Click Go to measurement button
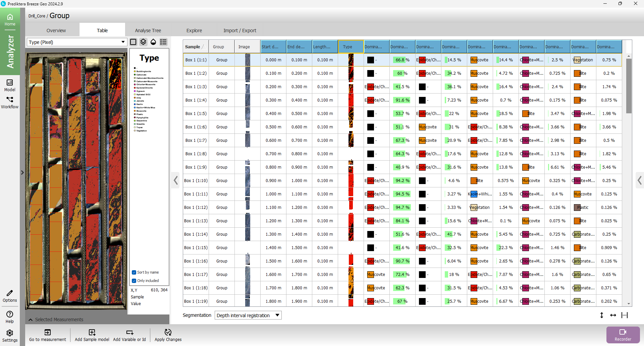The image size is (644, 346). pyautogui.click(x=48, y=335)
